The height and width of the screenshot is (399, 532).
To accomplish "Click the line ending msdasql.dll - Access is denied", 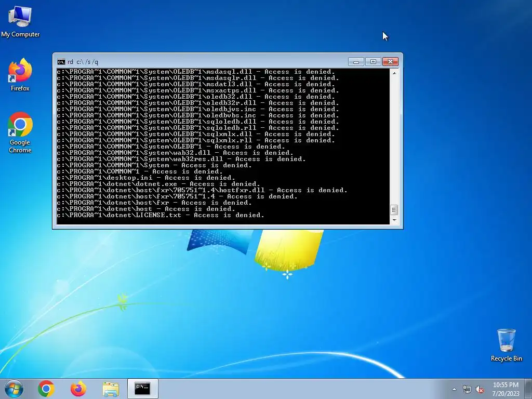I will [196, 72].
